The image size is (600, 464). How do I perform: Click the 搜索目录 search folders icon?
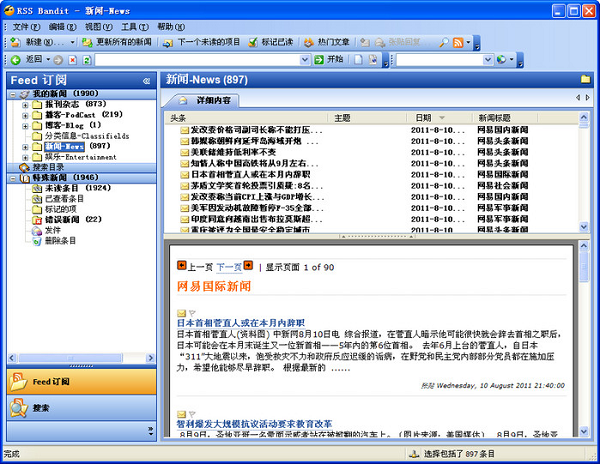[x=24, y=168]
